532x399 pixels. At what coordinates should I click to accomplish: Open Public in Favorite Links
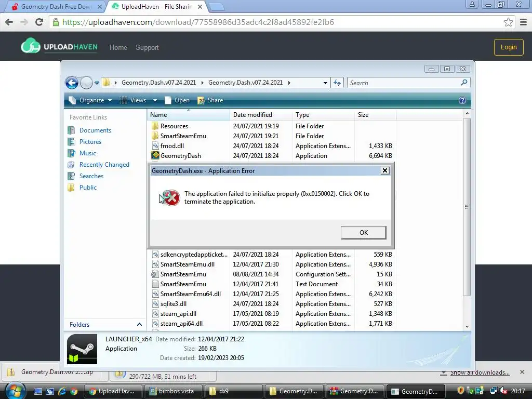tap(88, 187)
